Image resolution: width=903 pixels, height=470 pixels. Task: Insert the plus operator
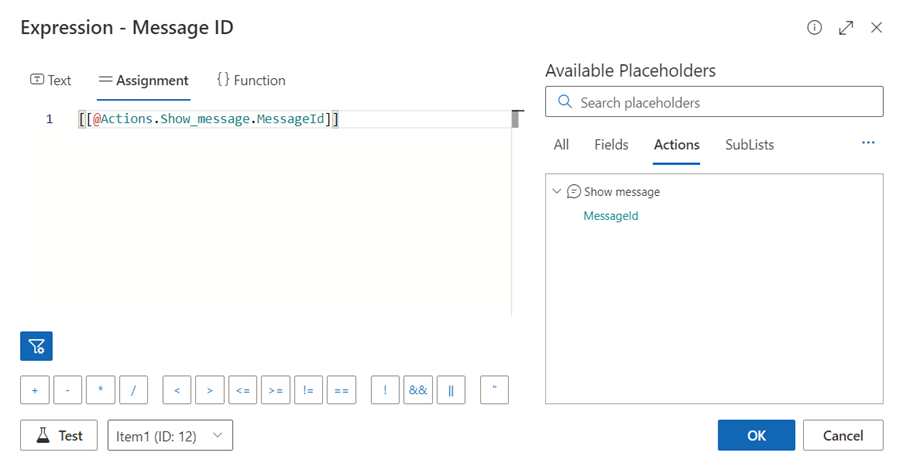pyautogui.click(x=35, y=390)
